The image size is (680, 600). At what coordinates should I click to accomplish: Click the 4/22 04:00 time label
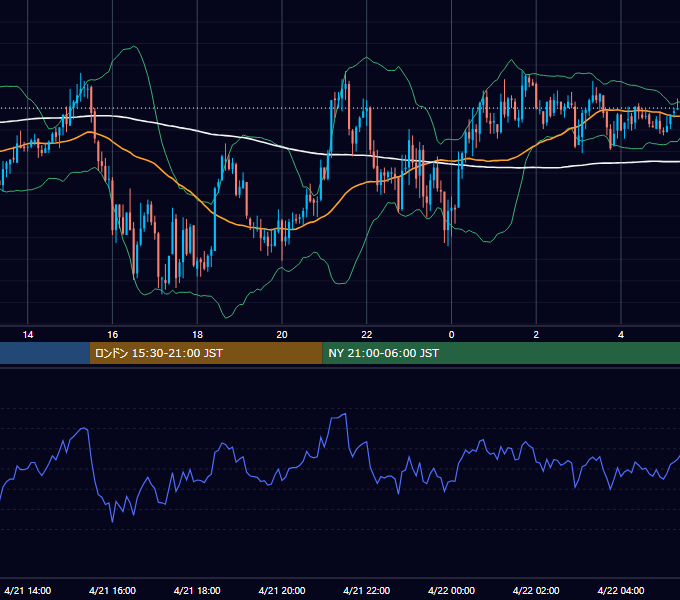621,590
